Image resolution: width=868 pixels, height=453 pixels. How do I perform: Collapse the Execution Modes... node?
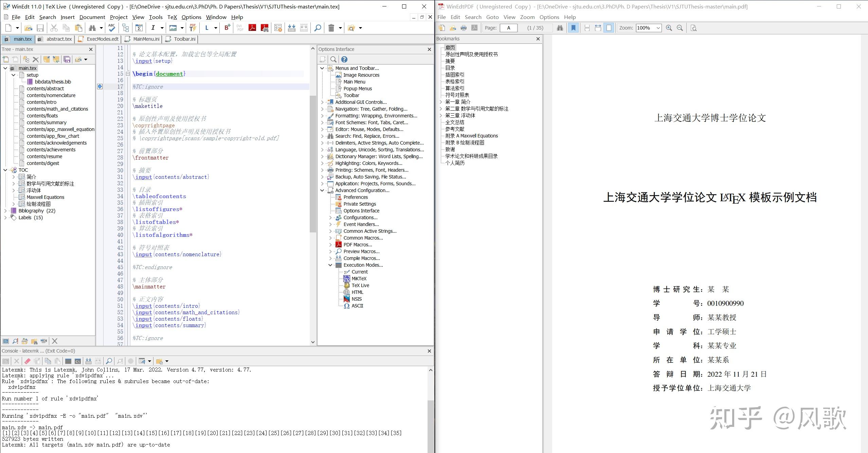330,265
